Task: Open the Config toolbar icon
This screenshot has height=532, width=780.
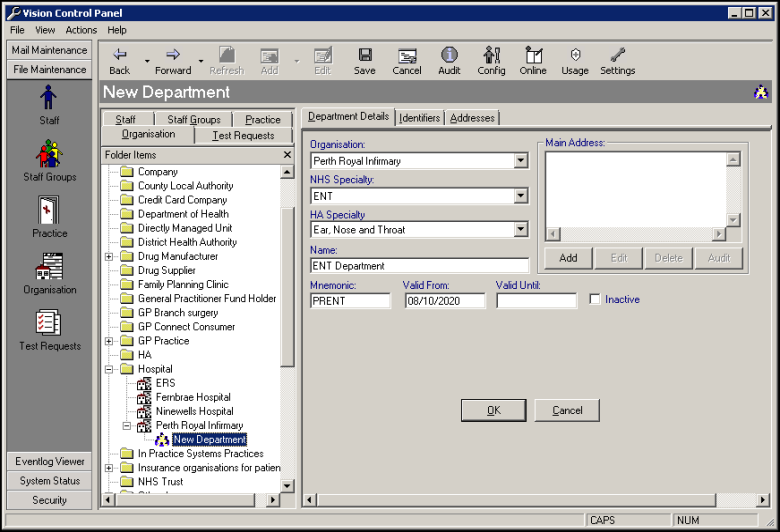Action: point(491,61)
